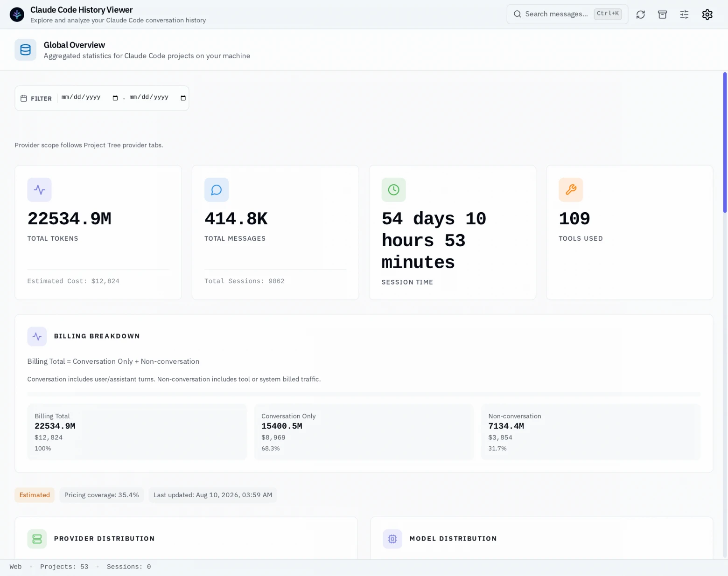Click the Tools Used wrench icon
The width and height of the screenshot is (728, 576).
point(571,190)
